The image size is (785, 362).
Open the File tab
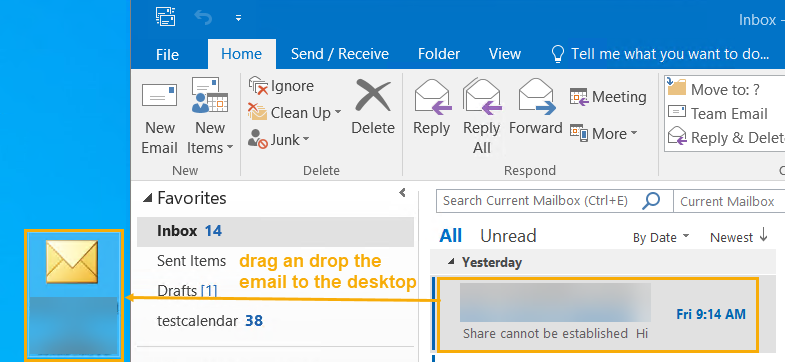click(167, 54)
